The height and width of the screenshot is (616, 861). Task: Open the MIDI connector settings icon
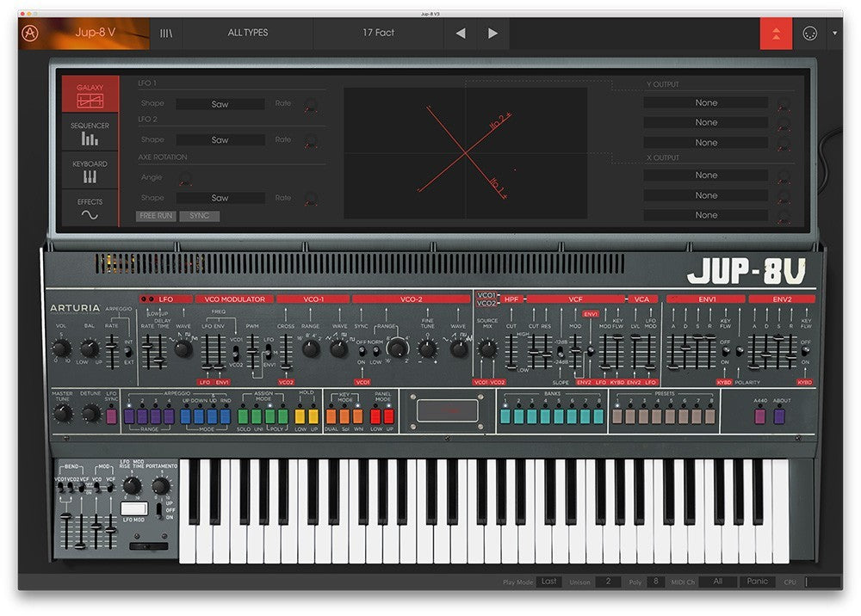[x=810, y=34]
